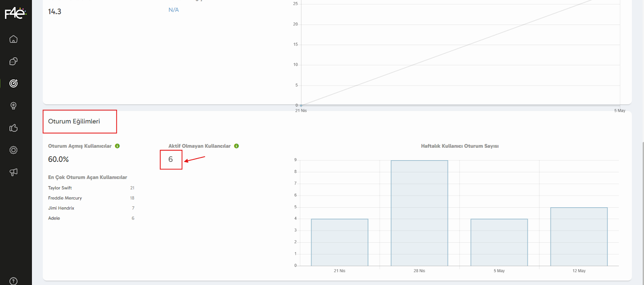644x285 pixels.
Task: Click the thumbs-up icon in the sidebar
Action: tap(13, 128)
